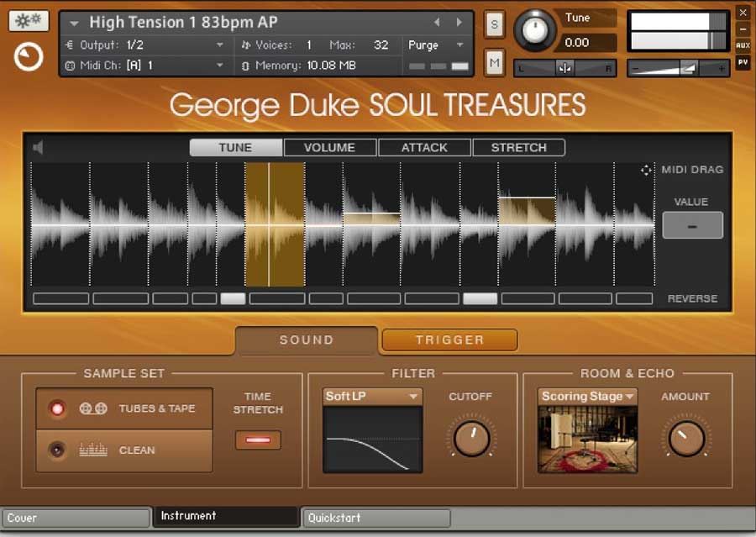Toggle reverse for the last slice

coord(634,298)
